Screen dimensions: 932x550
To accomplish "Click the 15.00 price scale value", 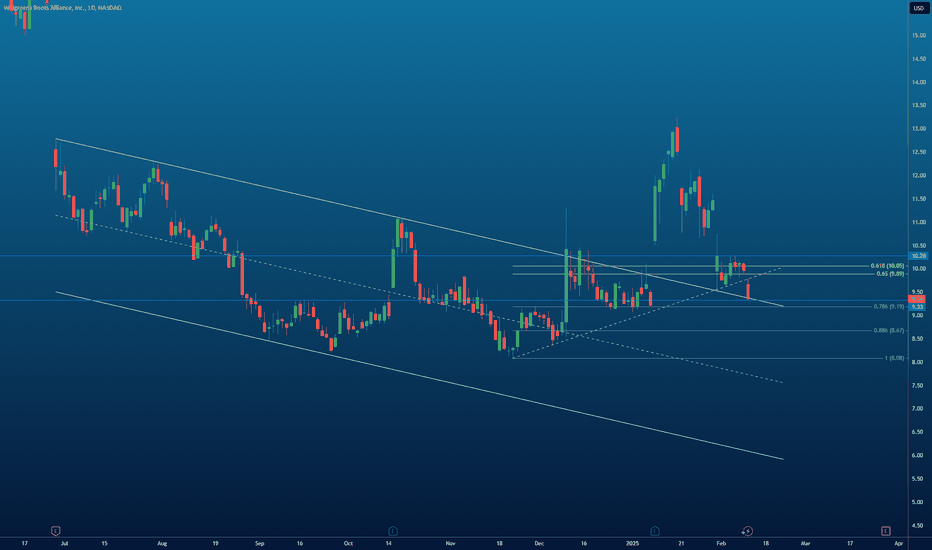I will (x=918, y=35).
